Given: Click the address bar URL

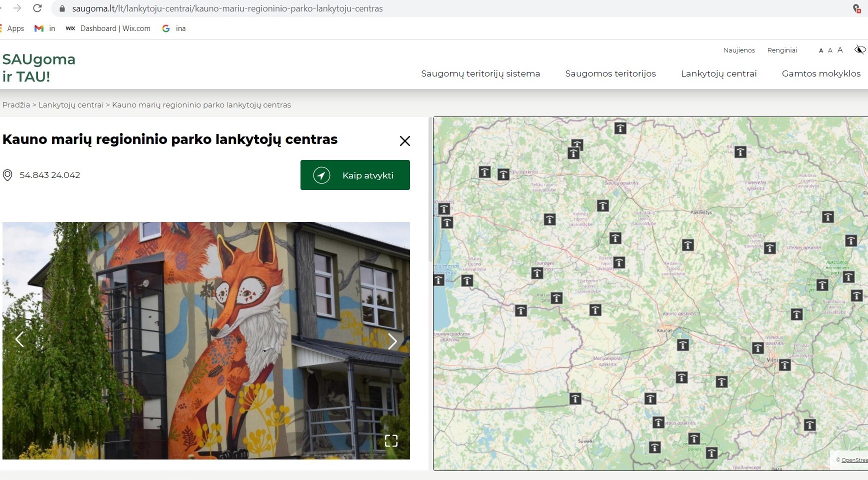Looking at the screenshot, I should [x=227, y=8].
